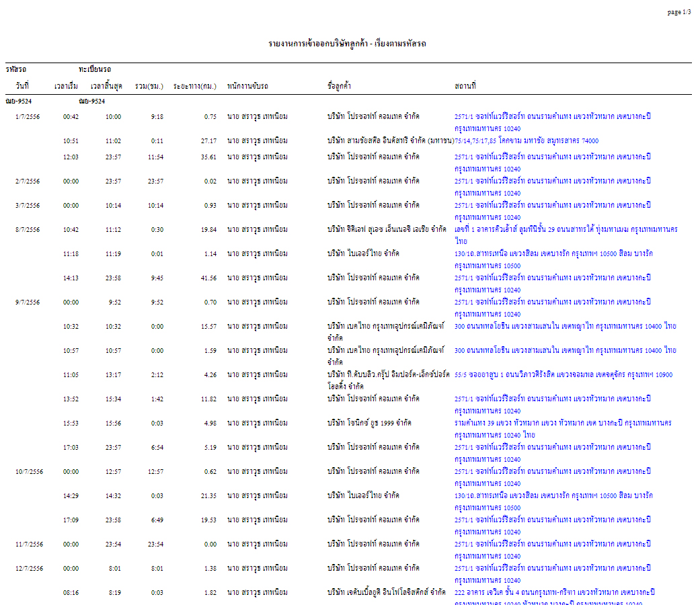Click the distance value 27.17
The width and height of the screenshot is (700, 605).
pyautogui.click(x=208, y=141)
